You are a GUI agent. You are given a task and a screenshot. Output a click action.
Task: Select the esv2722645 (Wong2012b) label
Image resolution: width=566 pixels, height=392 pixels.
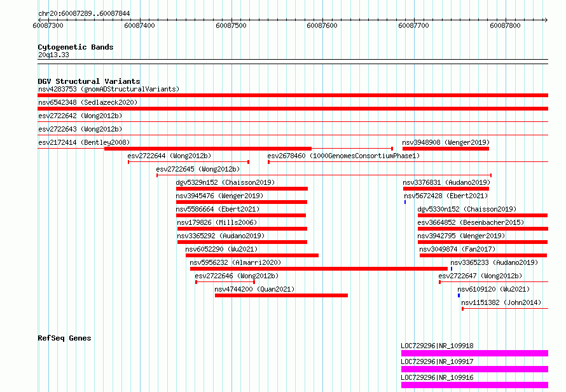coord(198,169)
